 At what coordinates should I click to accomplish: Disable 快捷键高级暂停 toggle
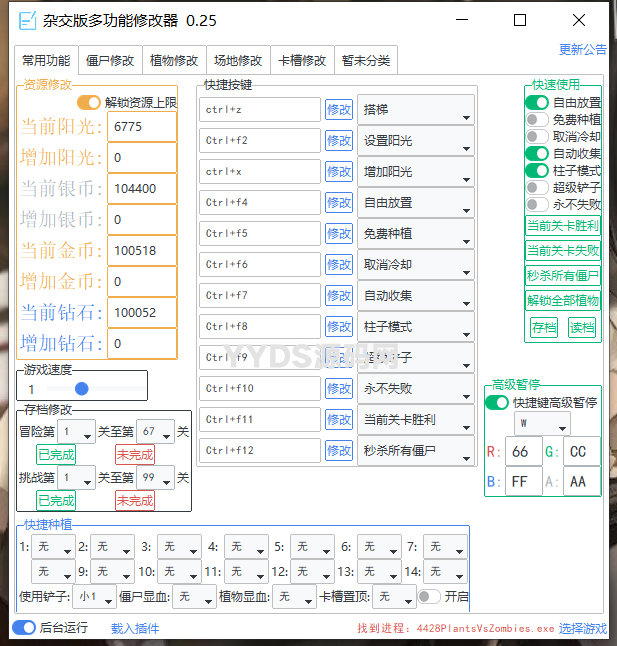pos(497,402)
